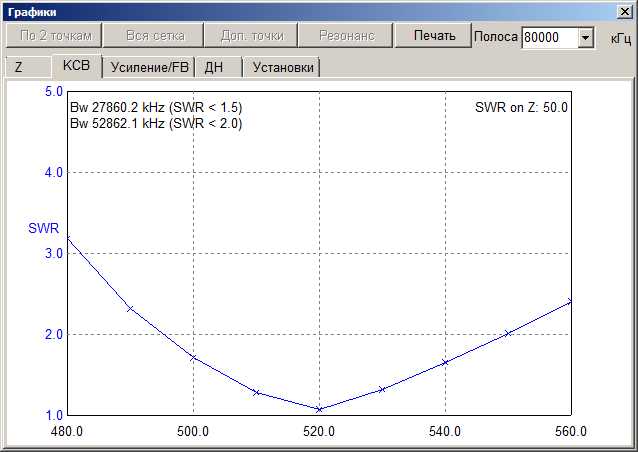This screenshot has height=452, width=638.
Task: Open the Установки tab
Action: click(x=283, y=68)
